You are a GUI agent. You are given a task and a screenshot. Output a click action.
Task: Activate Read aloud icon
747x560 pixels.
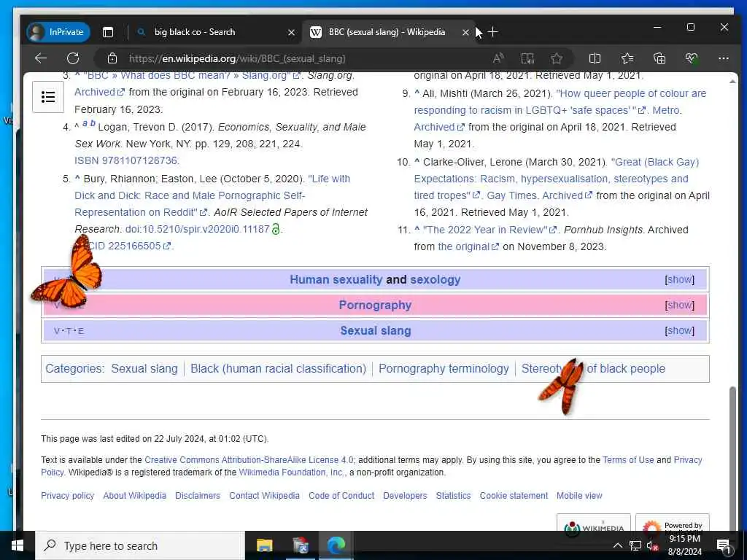(498, 58)
